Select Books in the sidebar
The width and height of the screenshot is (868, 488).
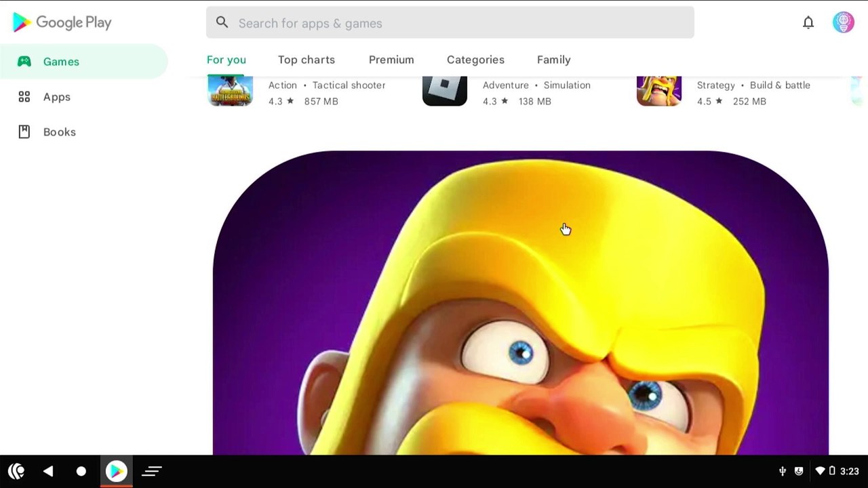(x=84, y=132)
